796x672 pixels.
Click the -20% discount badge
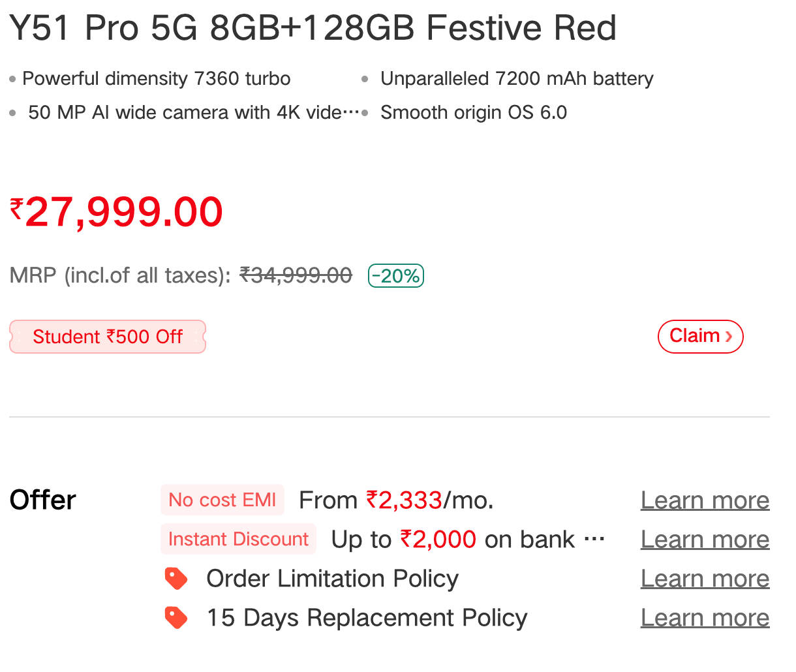[396, 276]
